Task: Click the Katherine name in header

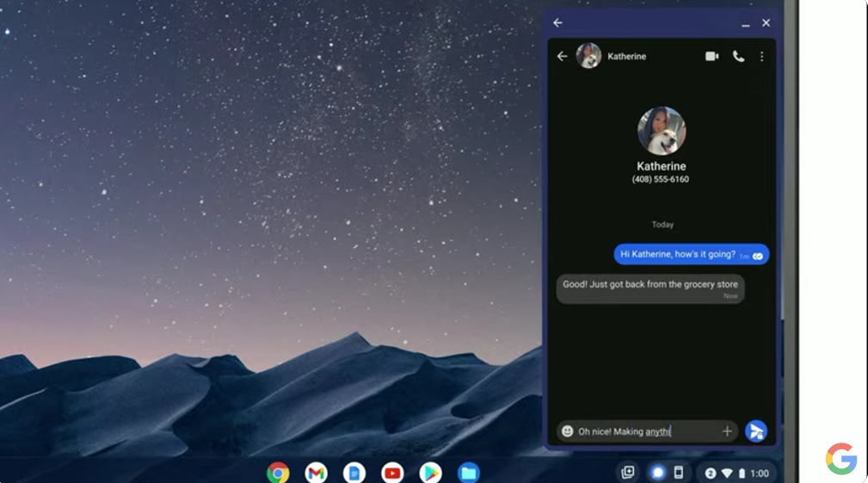Action: 626,57
